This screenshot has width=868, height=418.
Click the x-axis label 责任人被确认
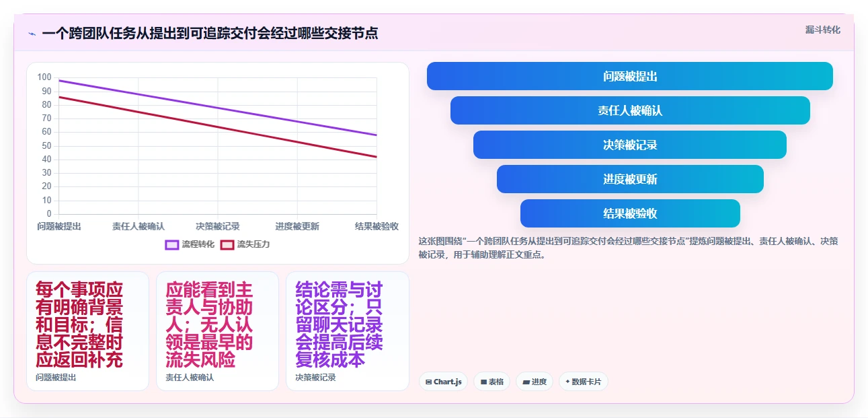(x=139, y=226)
